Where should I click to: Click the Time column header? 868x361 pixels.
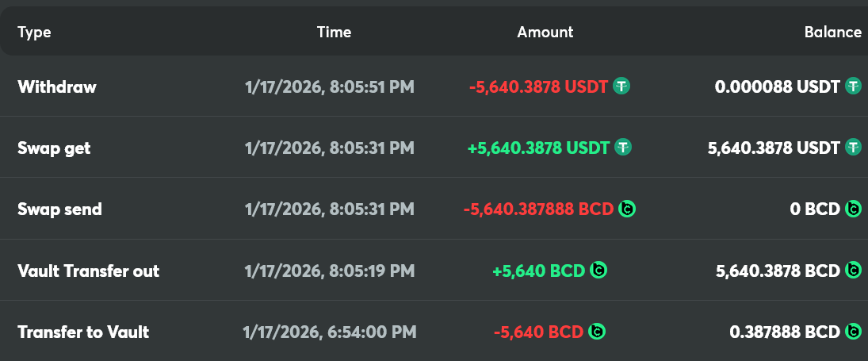pos(334,33)
